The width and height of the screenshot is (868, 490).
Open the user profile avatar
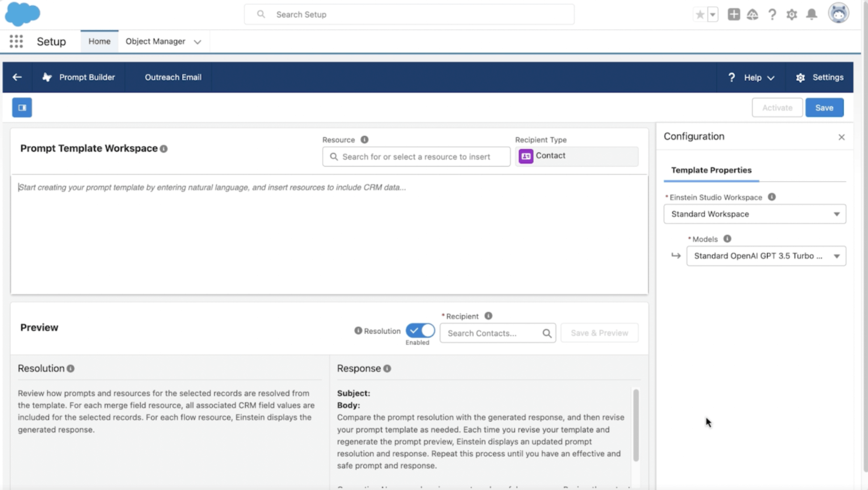(838, 13)
